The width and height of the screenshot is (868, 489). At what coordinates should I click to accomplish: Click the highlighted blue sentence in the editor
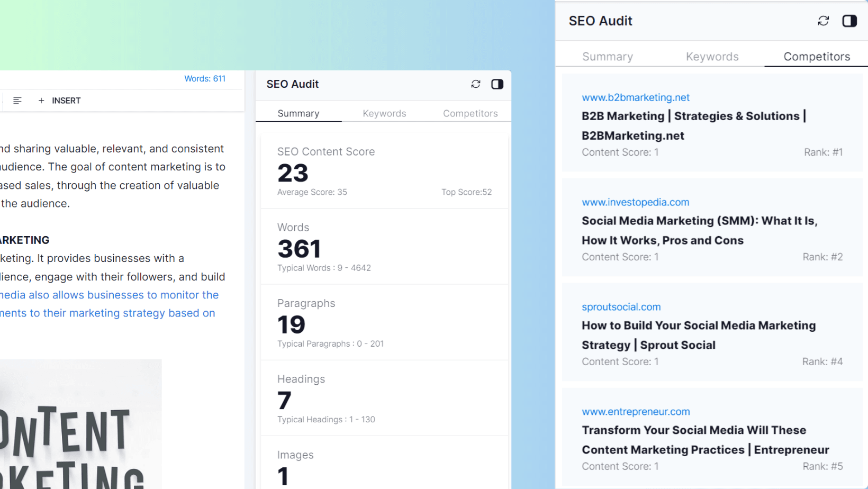pyautogui.click(x=108, y=304)
